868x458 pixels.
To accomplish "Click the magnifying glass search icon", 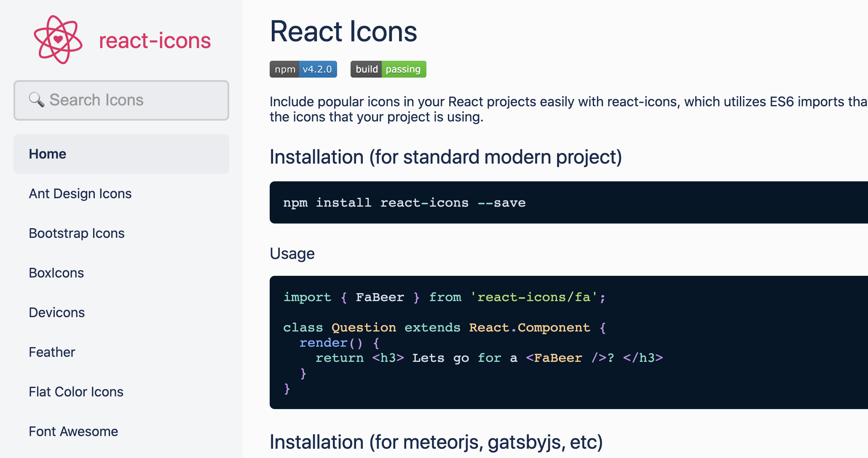I will click(36, 100).
